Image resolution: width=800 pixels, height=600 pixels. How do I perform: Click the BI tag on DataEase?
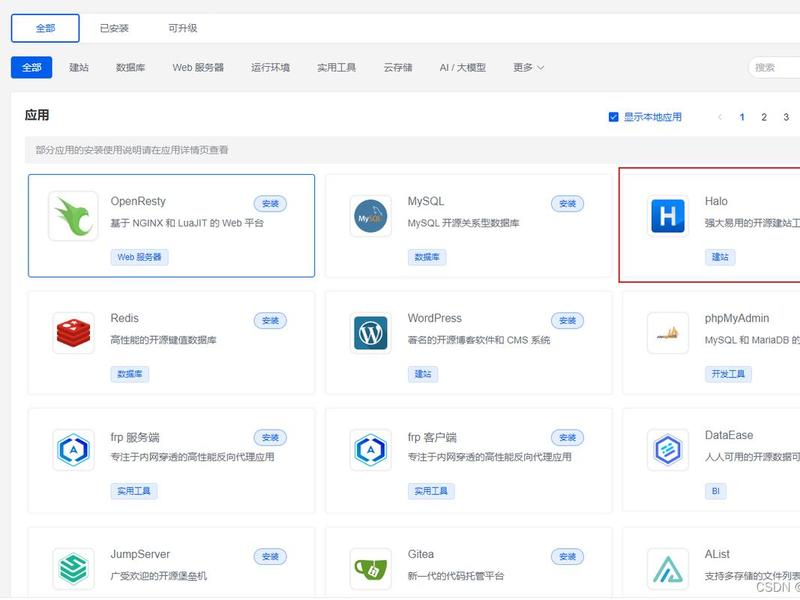pyautogui.click(x=716, y=491)
